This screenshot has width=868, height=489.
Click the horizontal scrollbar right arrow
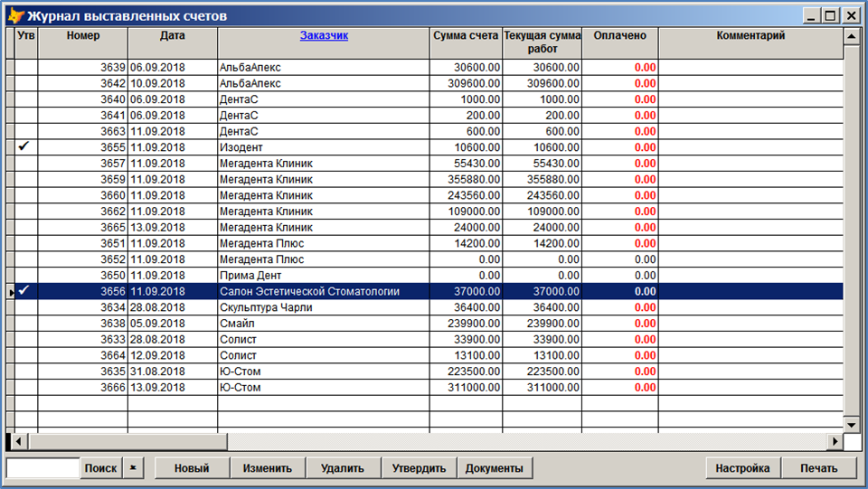[835, 441]
